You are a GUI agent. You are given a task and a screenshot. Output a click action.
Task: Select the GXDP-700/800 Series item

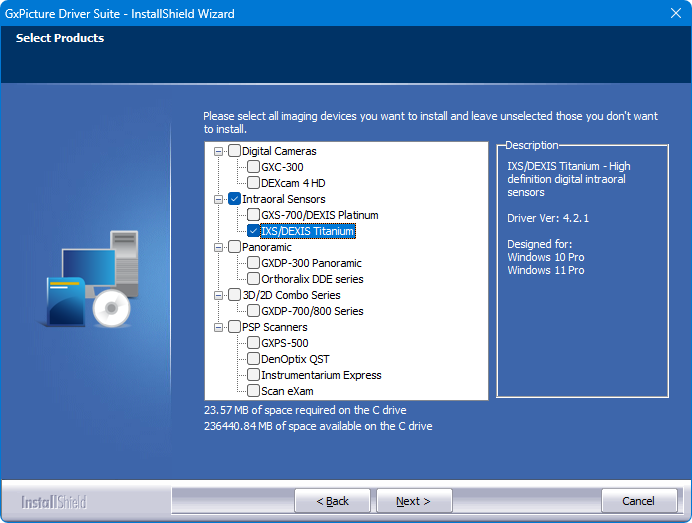(x=312, y=311)
